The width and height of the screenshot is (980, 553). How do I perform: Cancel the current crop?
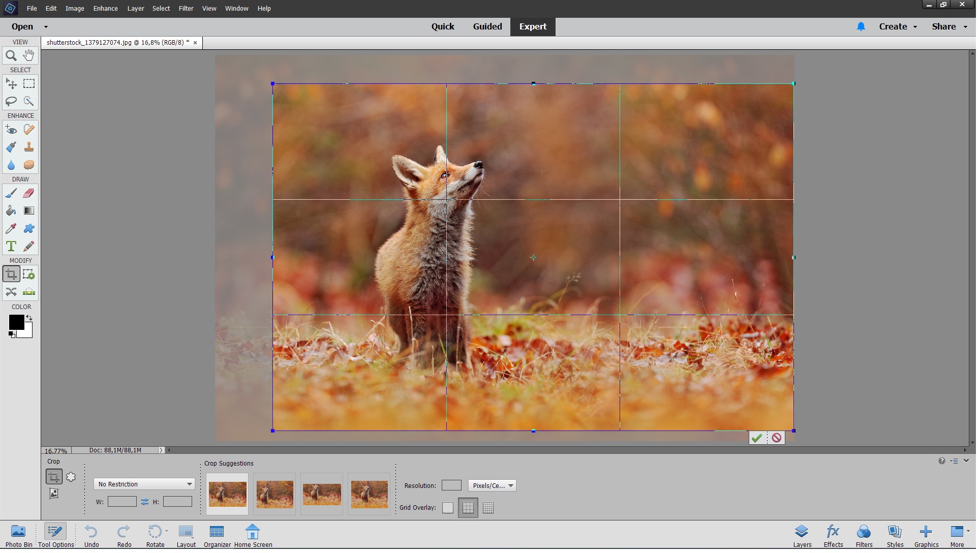[x=776, y=437]
